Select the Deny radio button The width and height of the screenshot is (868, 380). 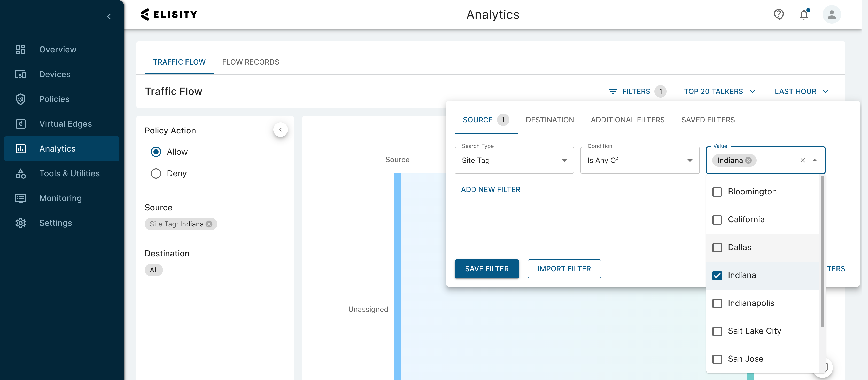click(x=156, y=173)
